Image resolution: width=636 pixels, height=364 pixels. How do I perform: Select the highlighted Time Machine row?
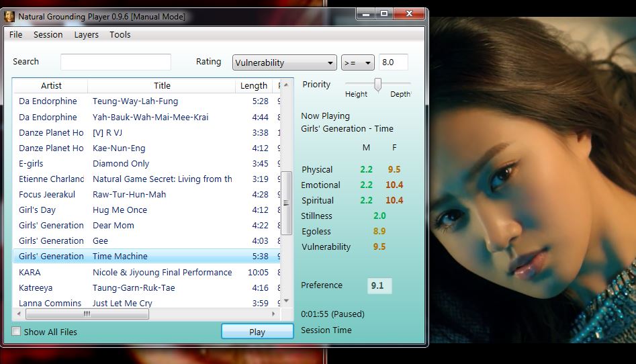point(147,256)
